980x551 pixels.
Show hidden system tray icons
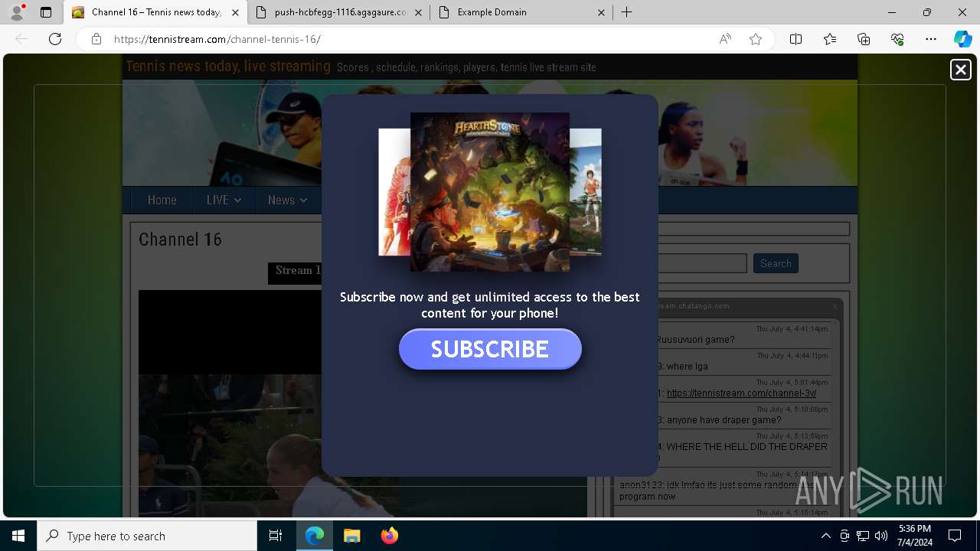pyautogui.click(x=825, y=536)
